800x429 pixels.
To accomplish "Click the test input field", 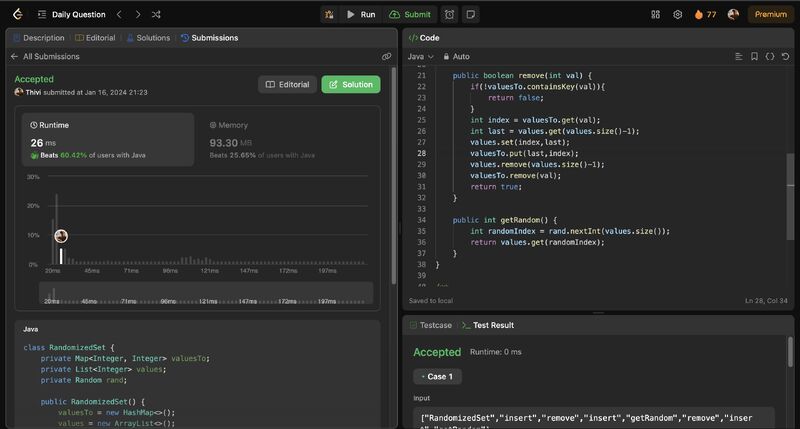I will (x=594, y=418).
